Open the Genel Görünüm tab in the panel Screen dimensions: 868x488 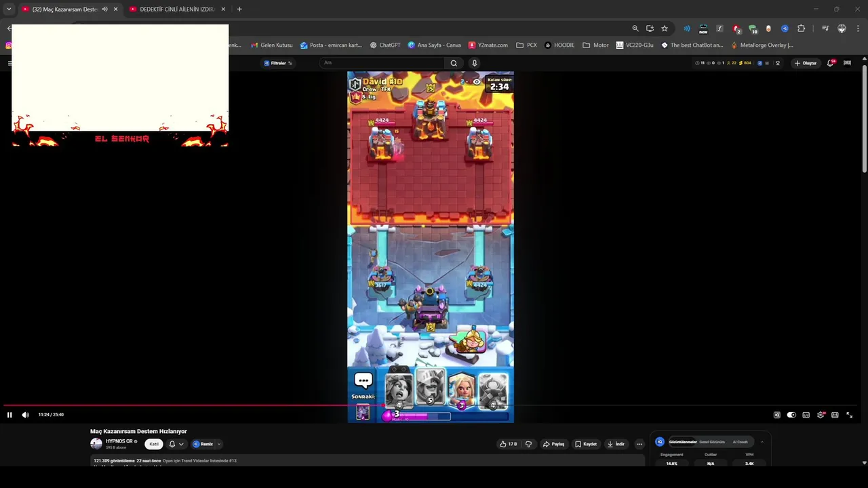tap(712, 442)
